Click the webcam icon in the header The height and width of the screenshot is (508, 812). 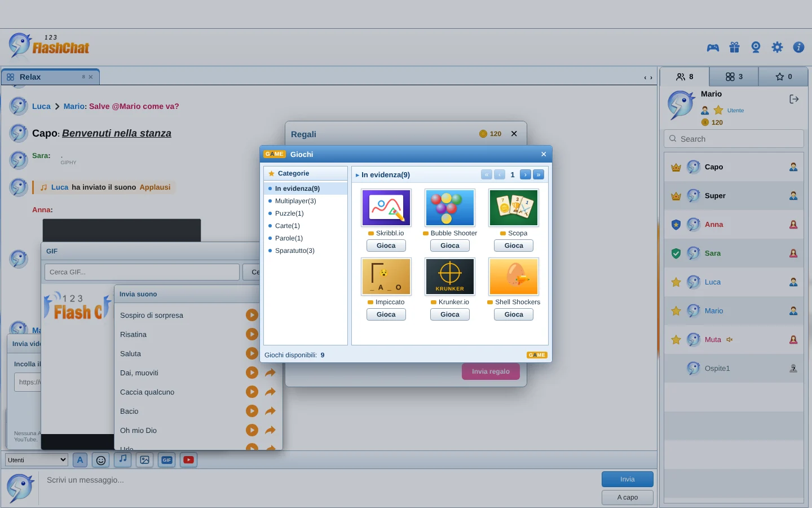pos(756,47)
